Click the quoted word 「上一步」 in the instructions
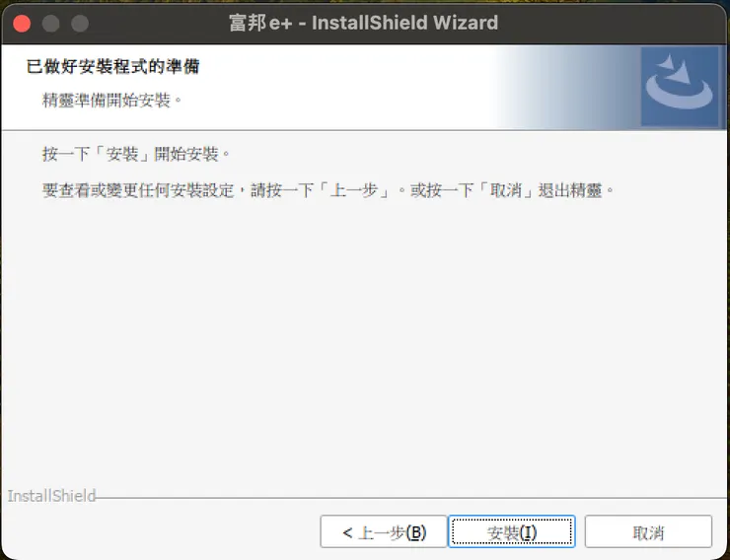This screenshot has height=560, width=730. [354, 190]
